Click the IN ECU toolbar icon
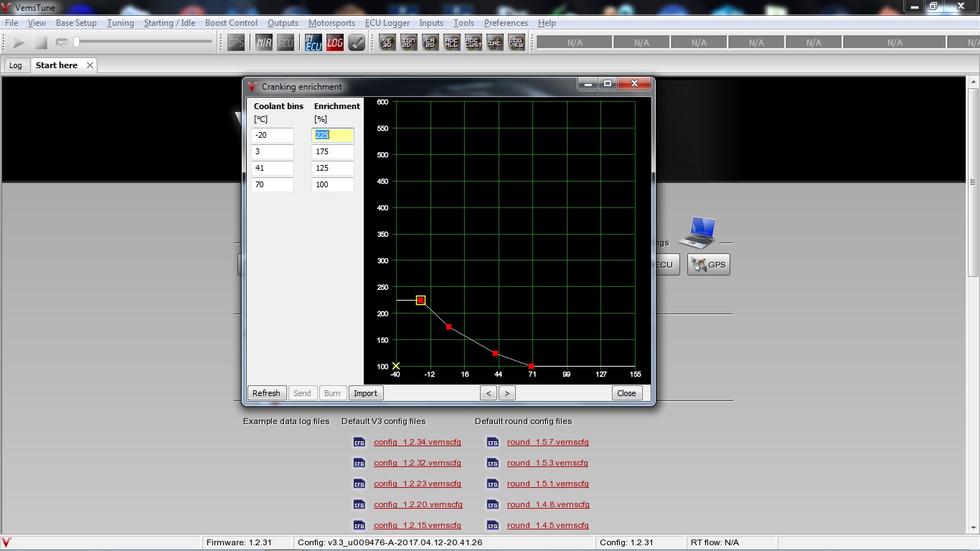Viewport: 980px width, 551px height. 314,43
